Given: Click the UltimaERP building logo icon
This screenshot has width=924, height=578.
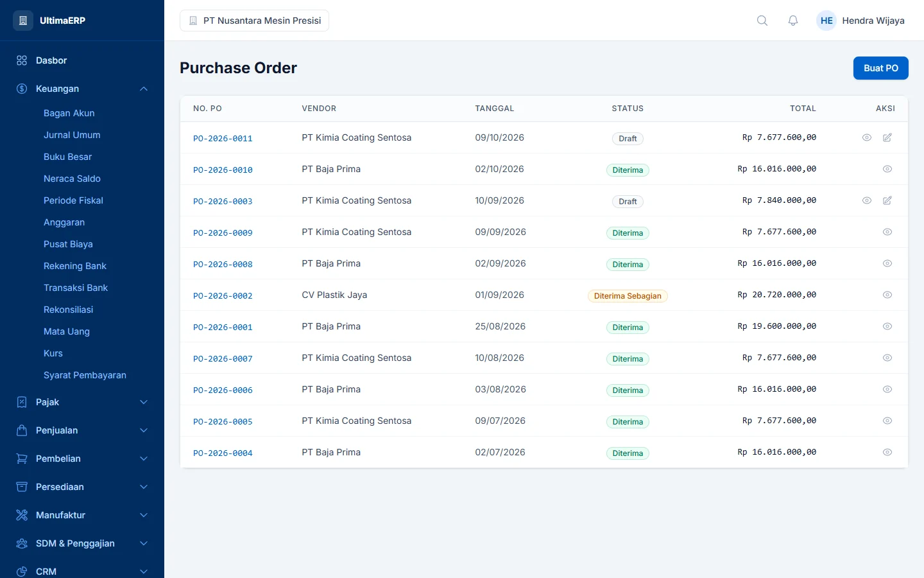Looking at the screenshot, I should click(23, 21).
